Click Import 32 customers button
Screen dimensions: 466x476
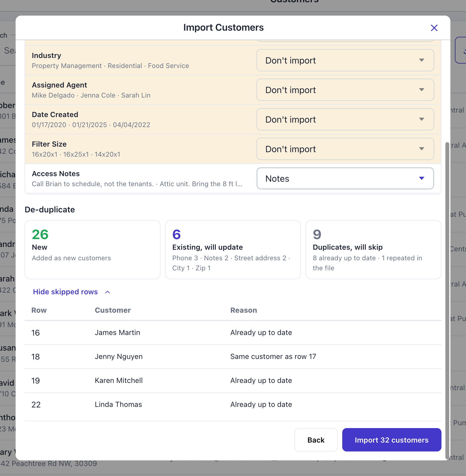(392, 440)
